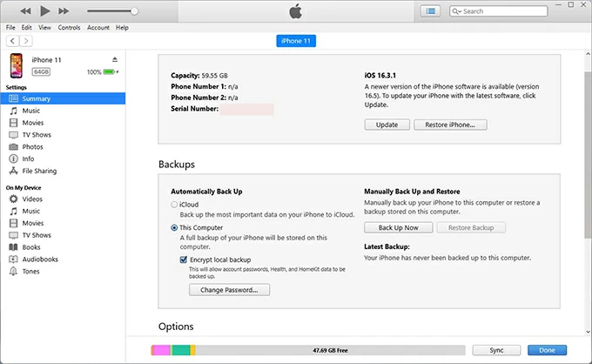Open Photos in the Settings sidebar

[x=32, y=147]
